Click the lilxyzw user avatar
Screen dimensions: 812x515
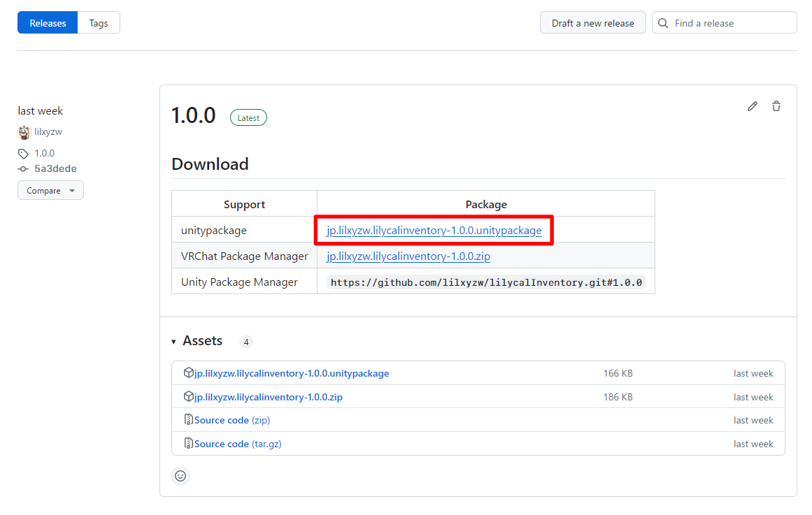click(x=24, y=132)
